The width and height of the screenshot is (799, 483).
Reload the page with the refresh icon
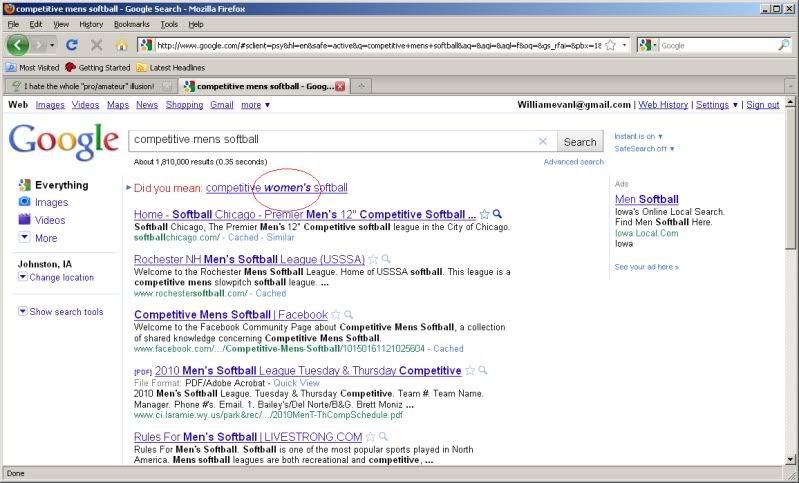[x=72, y=45]
